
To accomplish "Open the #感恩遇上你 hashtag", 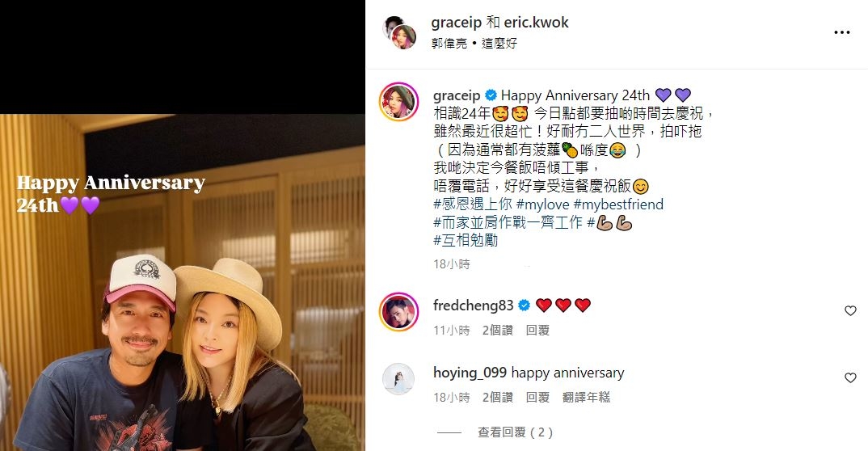I will pos(473,204).
